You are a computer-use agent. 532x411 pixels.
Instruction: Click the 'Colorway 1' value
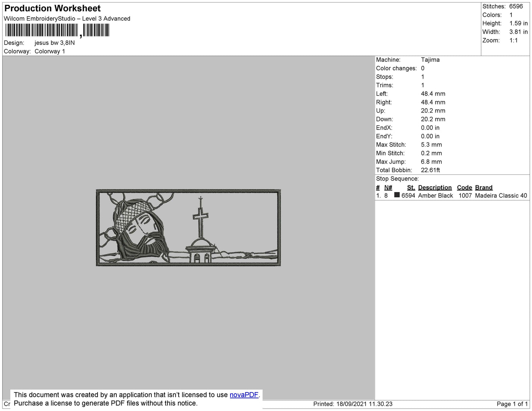pos(50,52)
